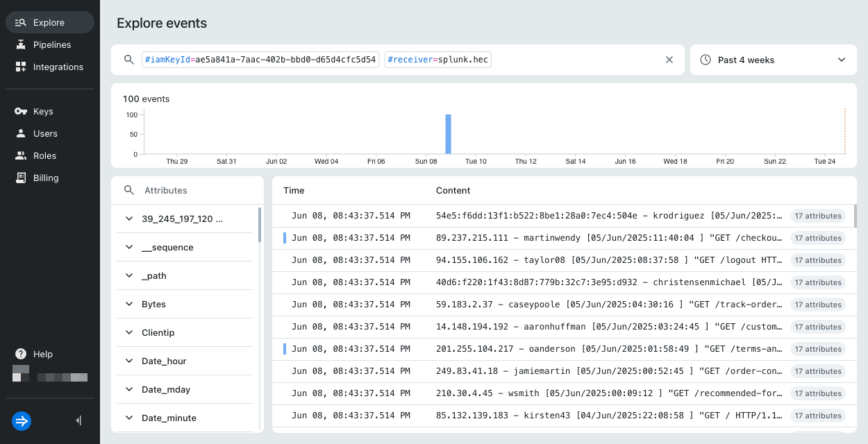This screenshot has height=444, width=868.
Task: Click the Content column header
Action: tap(453, 190)
